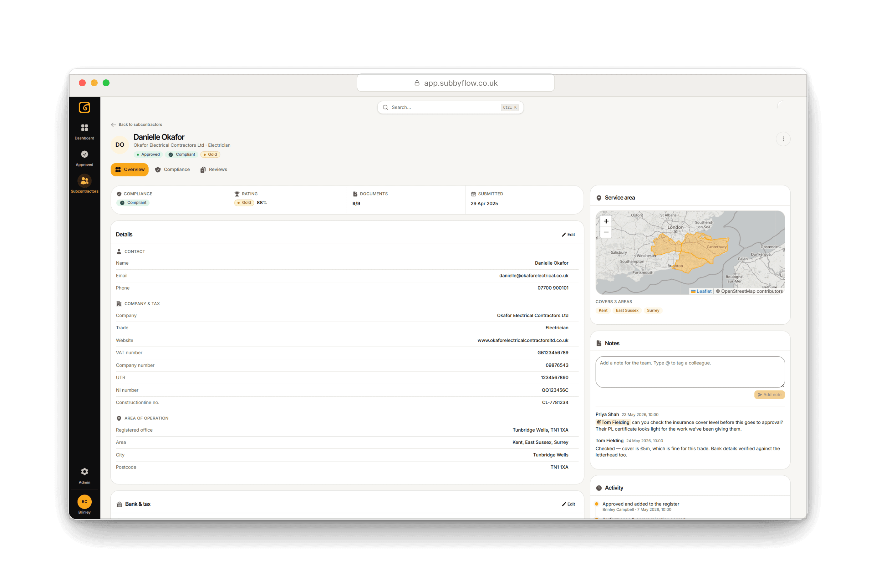Click the Brinley BC user avatar
Viewport: 876px width, 588px height.
click(x=84, y=502)
